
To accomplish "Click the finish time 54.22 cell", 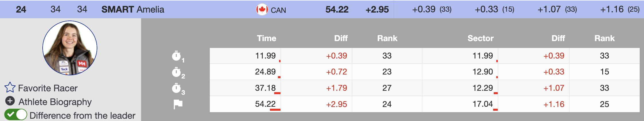I will pyautogui.click(x=265, y=104).
